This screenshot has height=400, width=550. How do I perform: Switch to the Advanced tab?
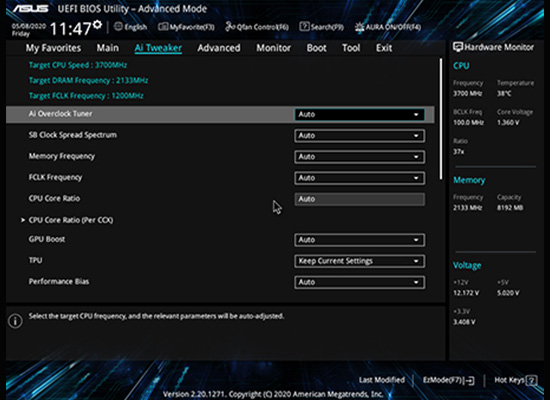pyautogui.click(x=219, y=48)
